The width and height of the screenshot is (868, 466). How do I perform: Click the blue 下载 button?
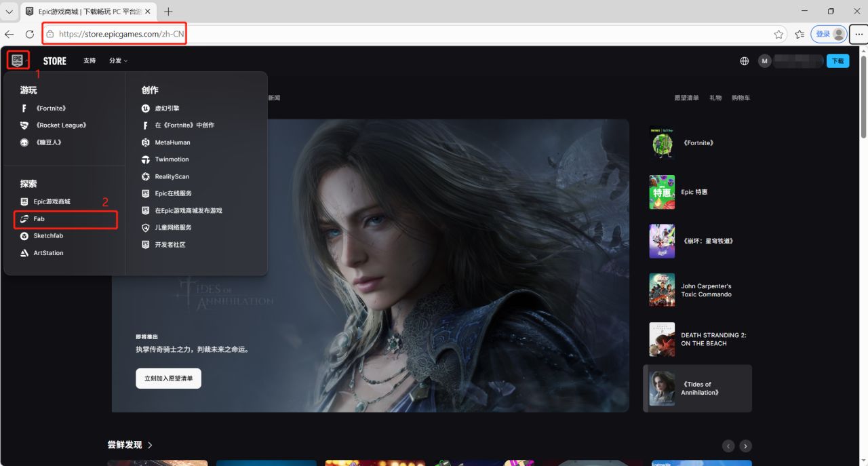(837, 61)
